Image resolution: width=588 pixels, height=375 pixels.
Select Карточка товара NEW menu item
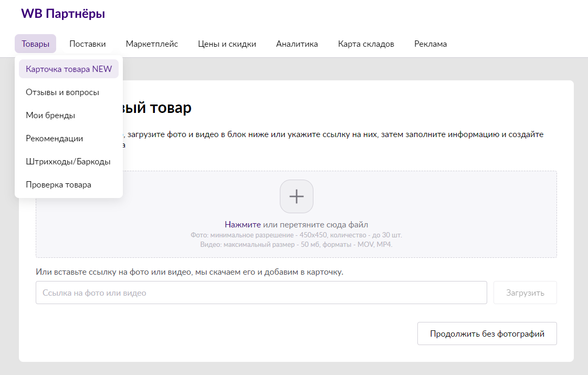[x=69, y=69]
